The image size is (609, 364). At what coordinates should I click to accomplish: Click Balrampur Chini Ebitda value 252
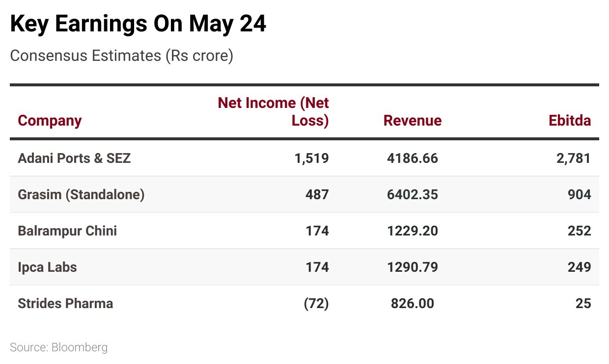coord(579,231)
